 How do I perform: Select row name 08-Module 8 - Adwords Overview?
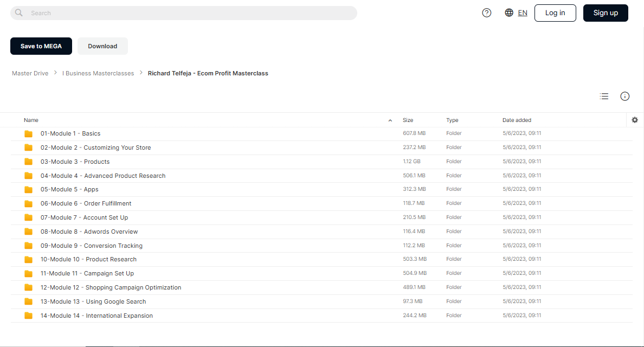89,231
